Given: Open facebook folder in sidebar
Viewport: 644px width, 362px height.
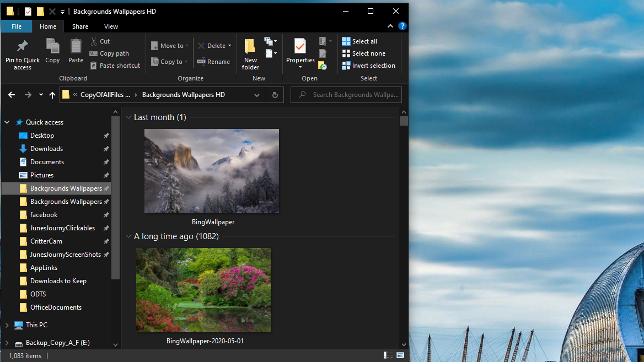Looking at the screenshot, I should tap(44, 215).
